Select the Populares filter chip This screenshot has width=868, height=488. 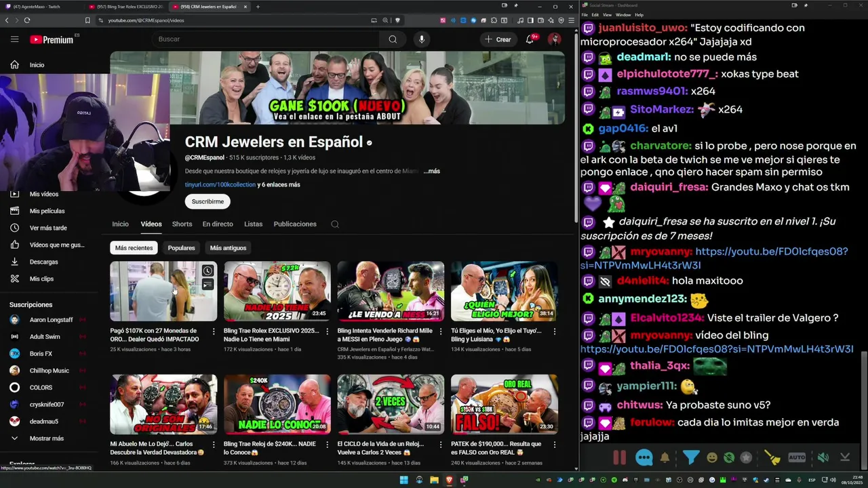[181, 248]
